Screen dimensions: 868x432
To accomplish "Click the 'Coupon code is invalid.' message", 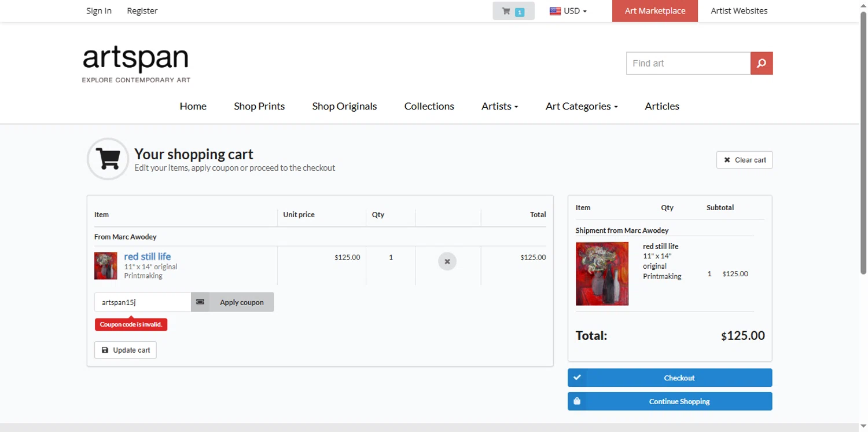I will coord(131,324).
